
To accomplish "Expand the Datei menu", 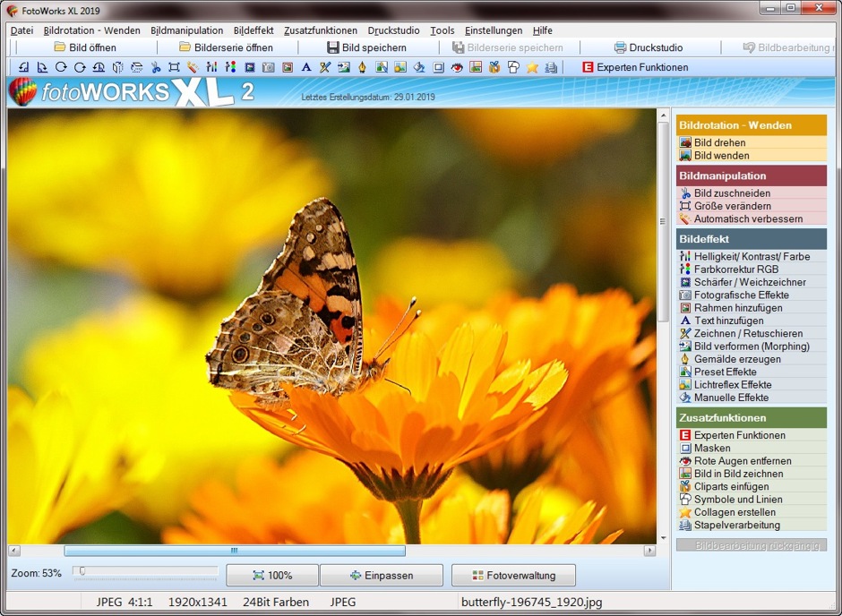I will point(21,30).
